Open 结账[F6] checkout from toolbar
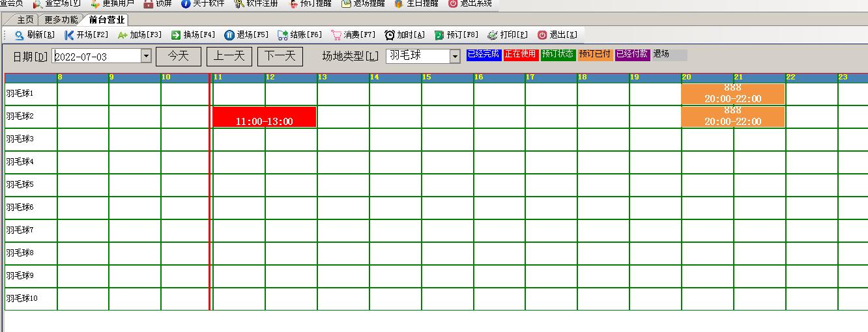The width and height of the screenshot is (868, 332). pyautogui.click(x=283, y=35)
